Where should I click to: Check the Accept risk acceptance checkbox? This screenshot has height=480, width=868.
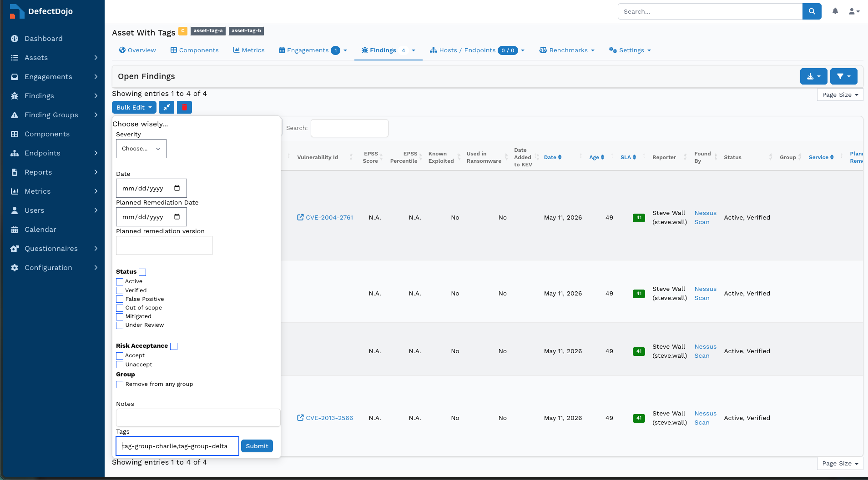[120, 356]
